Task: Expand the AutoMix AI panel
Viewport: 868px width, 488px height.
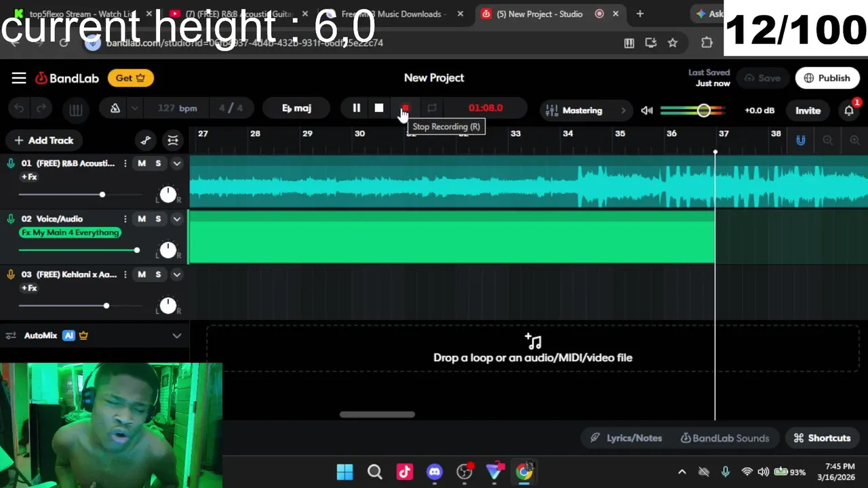Action: point(177,335)
